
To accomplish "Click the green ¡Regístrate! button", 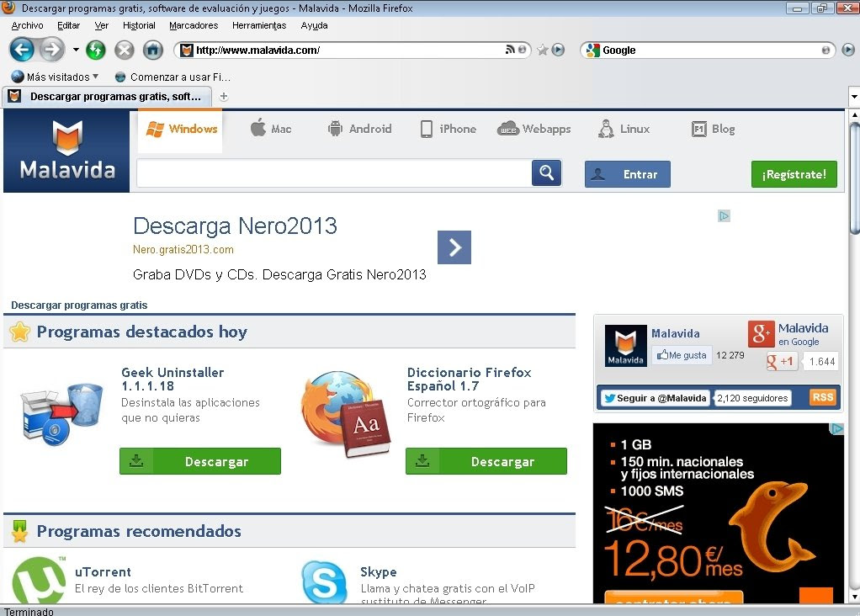I will (x=794, y=174).
